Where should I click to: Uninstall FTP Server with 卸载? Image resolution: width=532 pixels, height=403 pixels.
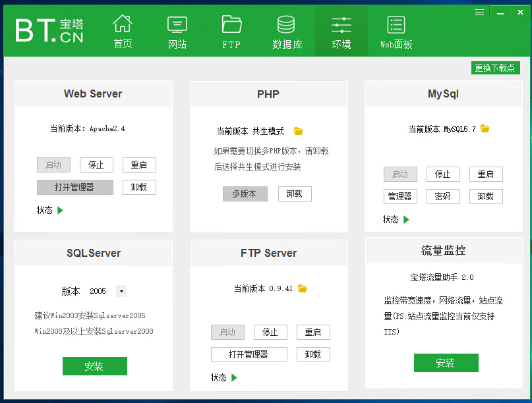[x=313, y=354]
